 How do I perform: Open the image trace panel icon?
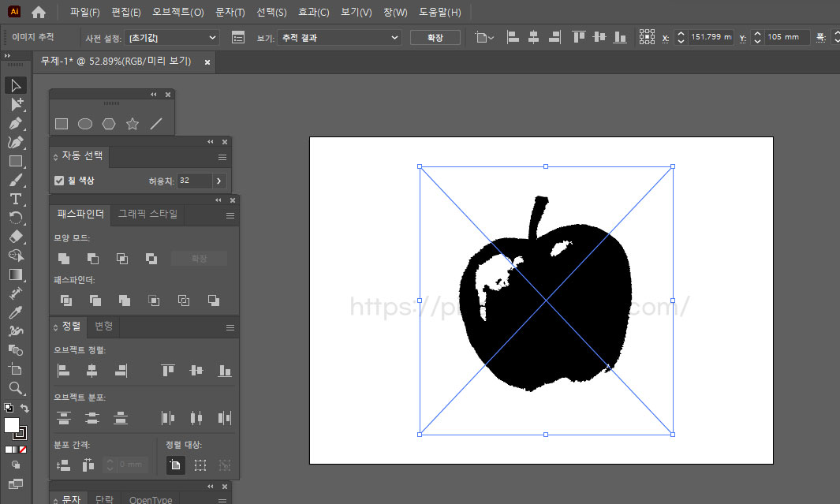click(238, 38)
